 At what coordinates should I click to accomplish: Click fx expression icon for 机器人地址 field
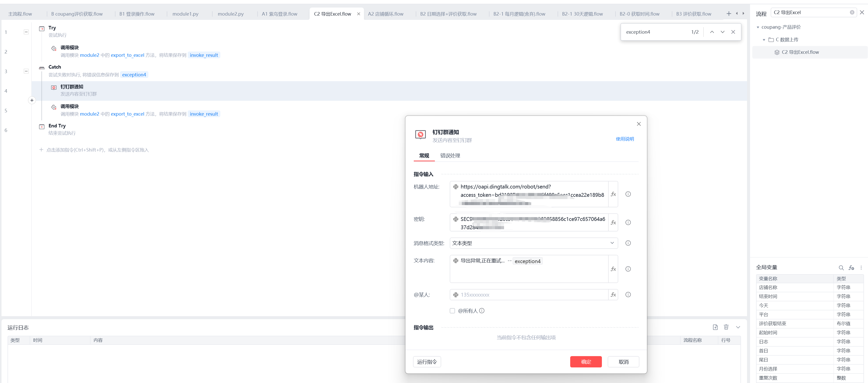[x=613, y=194]
